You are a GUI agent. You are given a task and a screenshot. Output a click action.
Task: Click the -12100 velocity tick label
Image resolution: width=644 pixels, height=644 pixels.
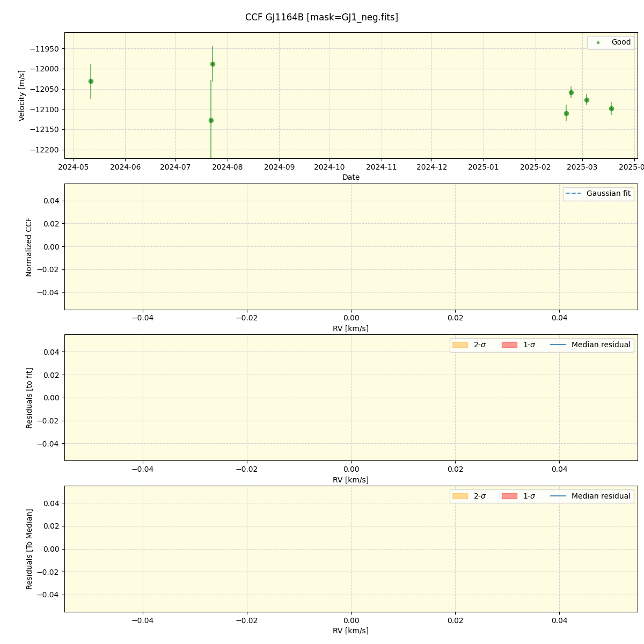[45, 109]
